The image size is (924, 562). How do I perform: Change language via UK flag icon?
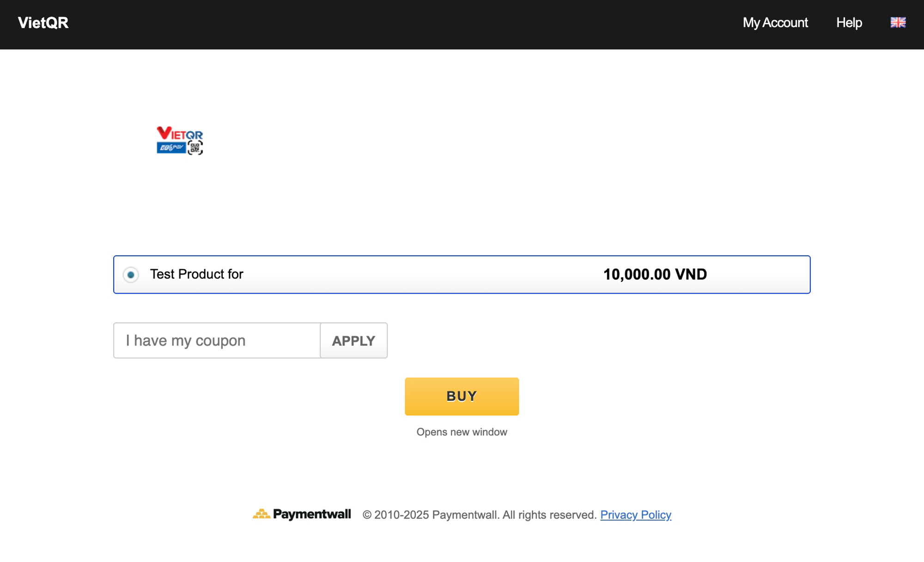pos(898,22)
